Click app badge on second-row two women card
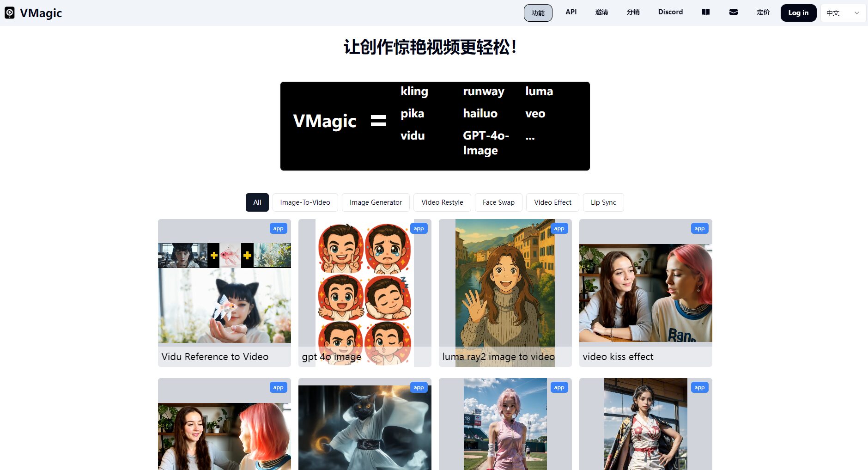Viewport: 868px width, 470px height. pyautogui.click(x=278, y=387)
